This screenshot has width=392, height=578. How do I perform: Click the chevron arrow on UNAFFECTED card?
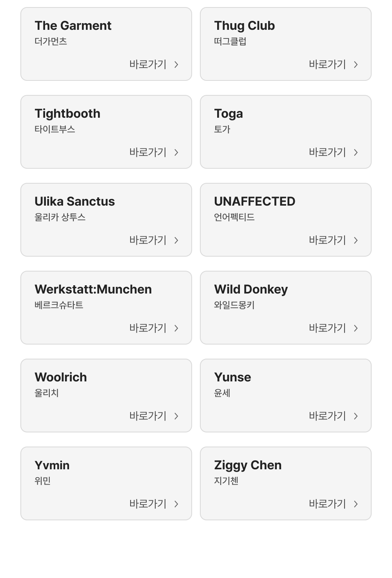point(356,240)
